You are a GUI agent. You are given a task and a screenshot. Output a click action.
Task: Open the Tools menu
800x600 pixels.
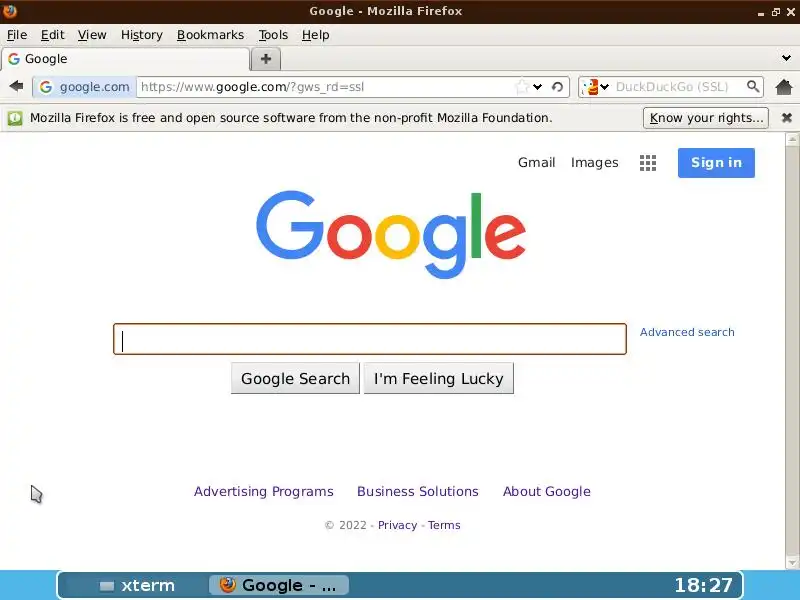pos(273,35)
